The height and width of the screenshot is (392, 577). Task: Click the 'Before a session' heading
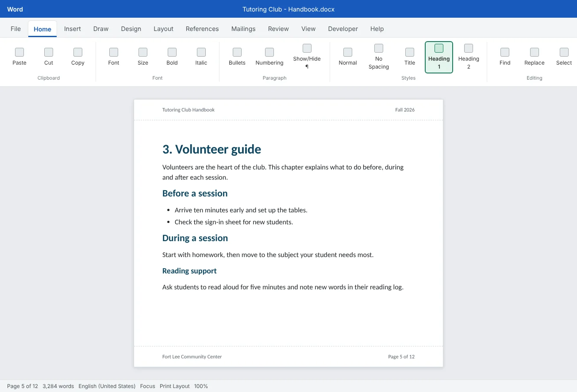pos(195,193)
